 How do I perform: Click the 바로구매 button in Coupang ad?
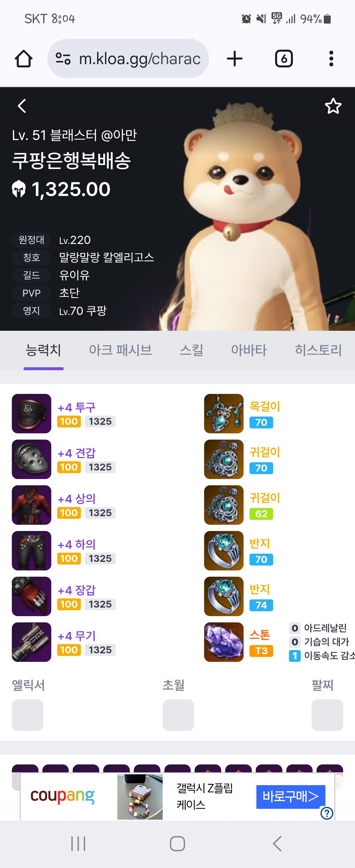[x=291, y=797]
